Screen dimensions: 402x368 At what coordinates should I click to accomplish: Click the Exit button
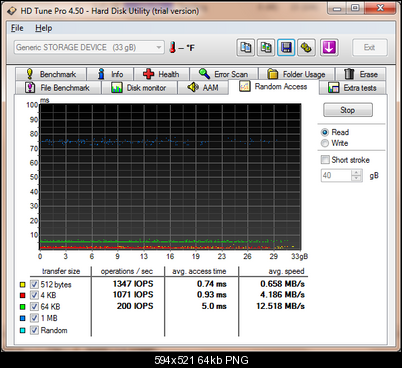pos(370,47)
